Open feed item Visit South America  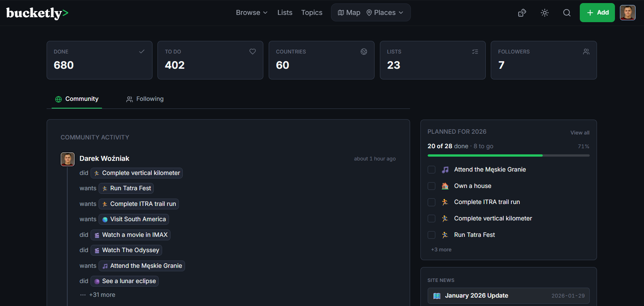(134, 219)
